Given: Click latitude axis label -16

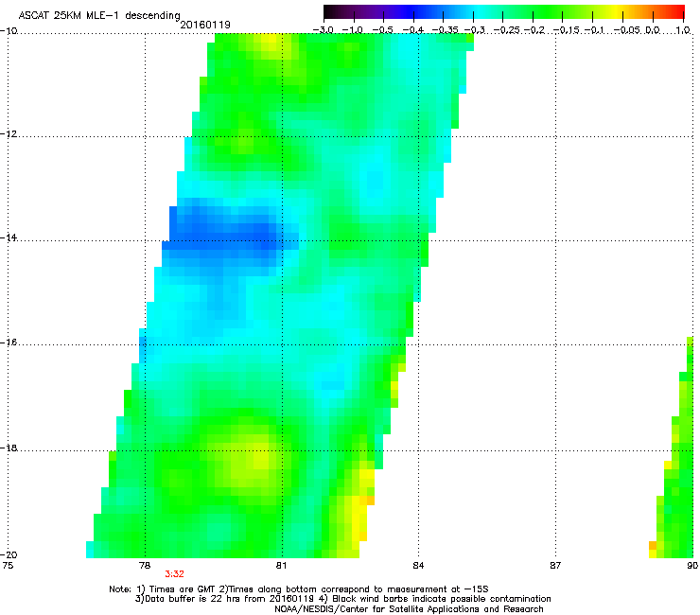Looking at the screenshot, I should click(9, 343).
